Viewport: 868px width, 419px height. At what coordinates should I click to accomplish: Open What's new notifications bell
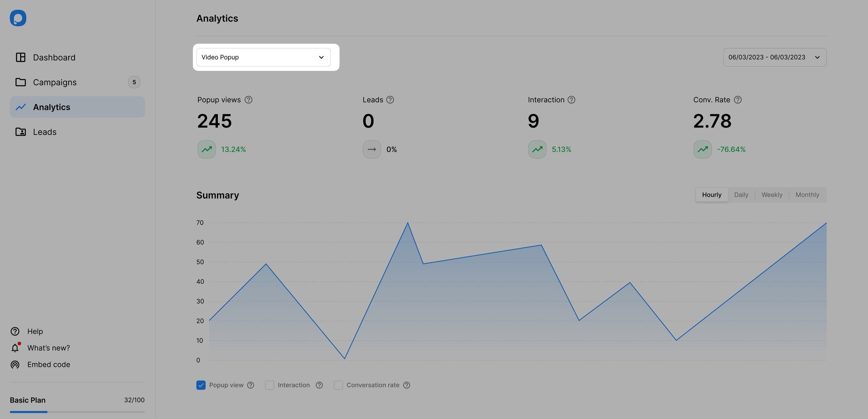coord(15,348)
